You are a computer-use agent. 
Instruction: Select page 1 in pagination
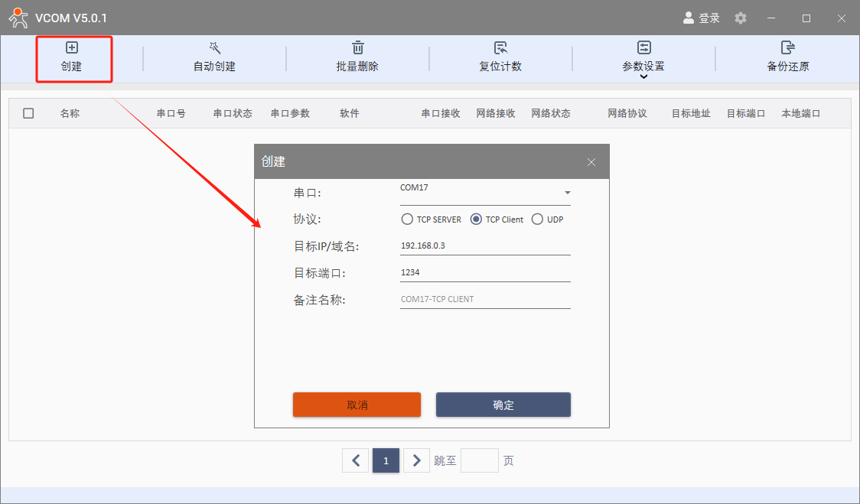click(x=386, y=460)
